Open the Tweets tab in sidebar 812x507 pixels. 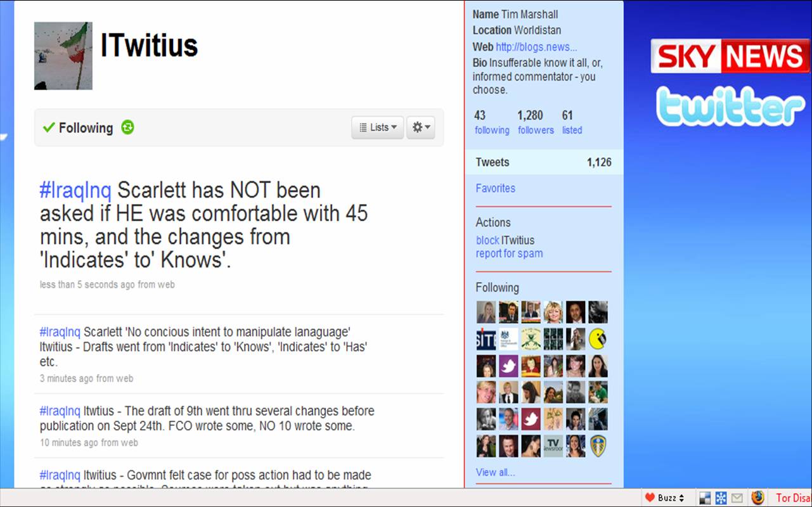(x=493, y=162)
